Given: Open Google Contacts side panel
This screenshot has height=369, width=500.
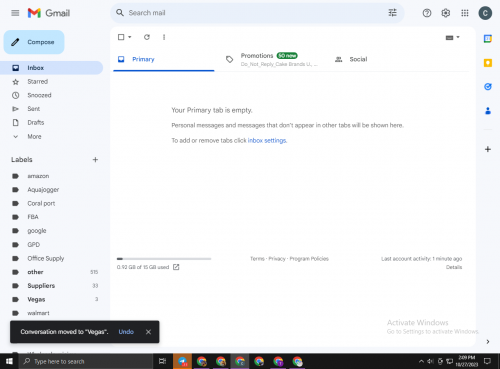Looking at the screenshot, I should [x=488, y=111].
